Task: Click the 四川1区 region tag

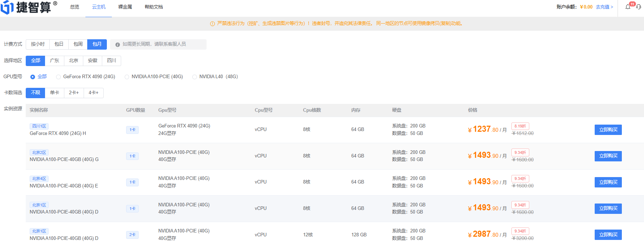Action: pos(39,126)
